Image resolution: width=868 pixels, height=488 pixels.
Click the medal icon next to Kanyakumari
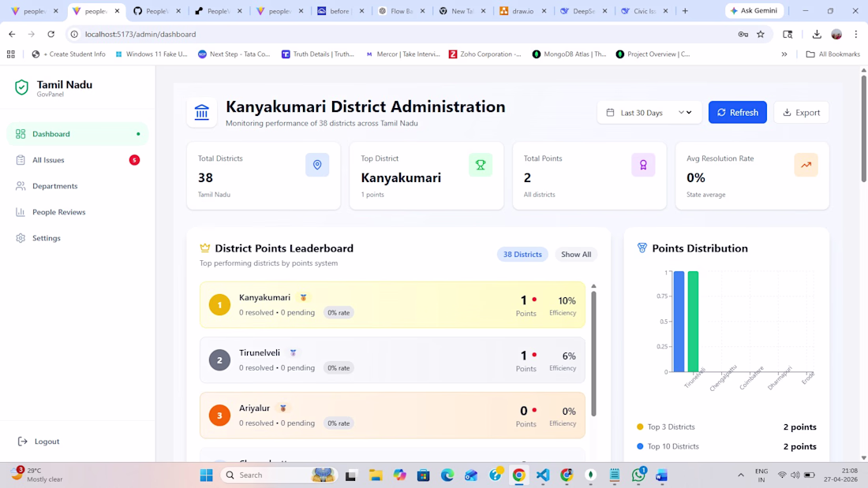(x=303, y=298)
